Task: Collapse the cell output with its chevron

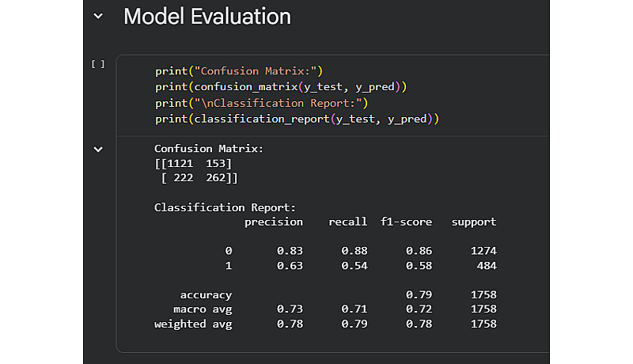Action: tap(98, 149)
